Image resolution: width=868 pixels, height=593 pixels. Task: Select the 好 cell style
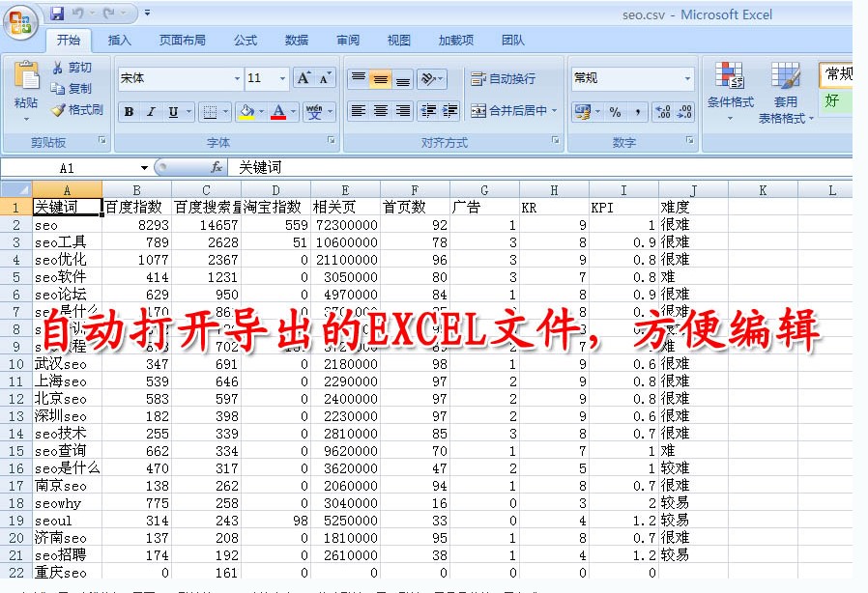tap(835, 100)
